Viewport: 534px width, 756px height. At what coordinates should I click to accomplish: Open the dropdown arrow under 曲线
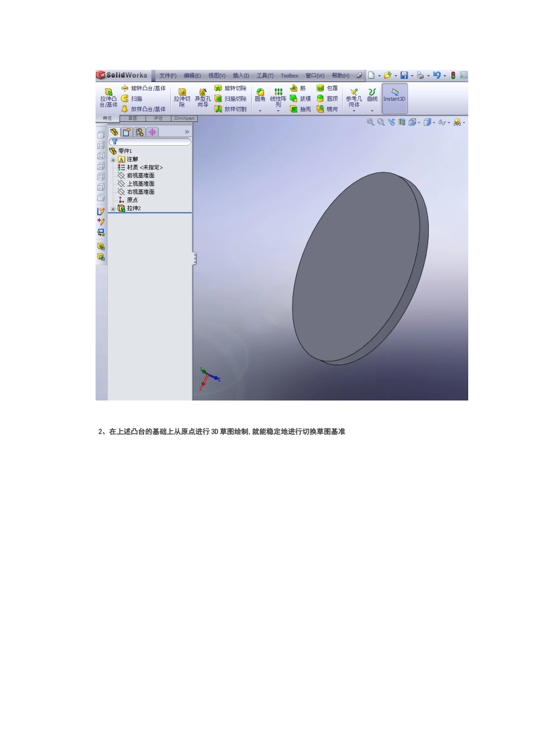(x=372, y=111)
